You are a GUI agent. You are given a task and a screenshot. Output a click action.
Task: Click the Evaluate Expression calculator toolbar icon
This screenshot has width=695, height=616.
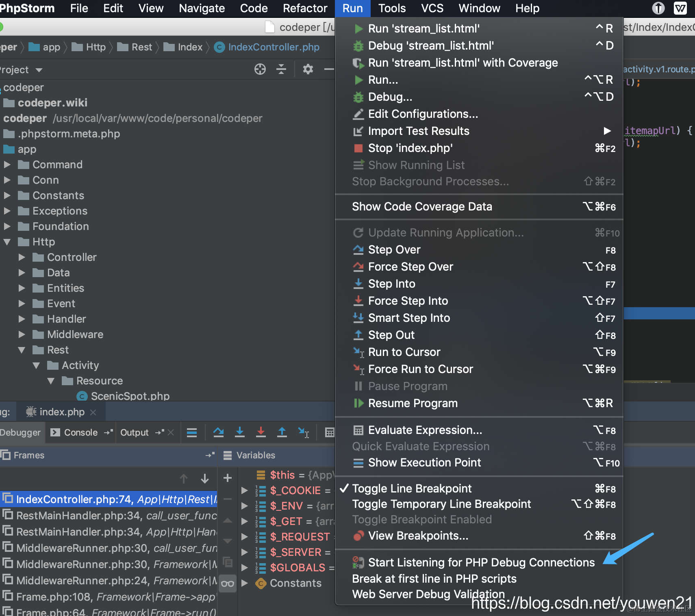click(330, 433)
